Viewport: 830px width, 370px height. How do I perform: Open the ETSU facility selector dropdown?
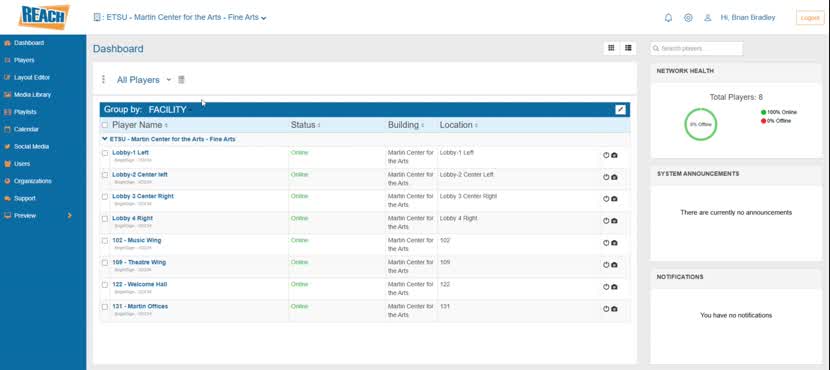[180, 17]
